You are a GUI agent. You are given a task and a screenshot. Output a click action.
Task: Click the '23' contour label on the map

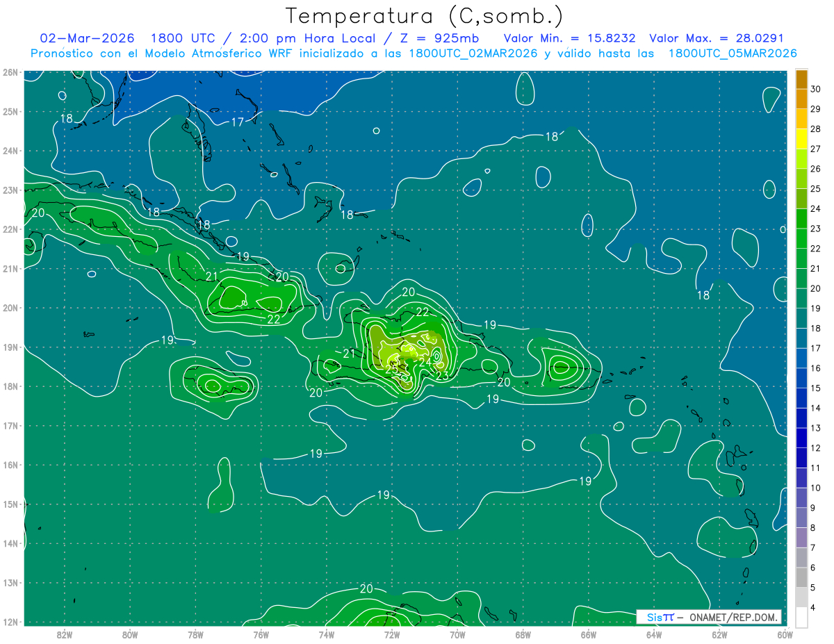tap(442, 376)
